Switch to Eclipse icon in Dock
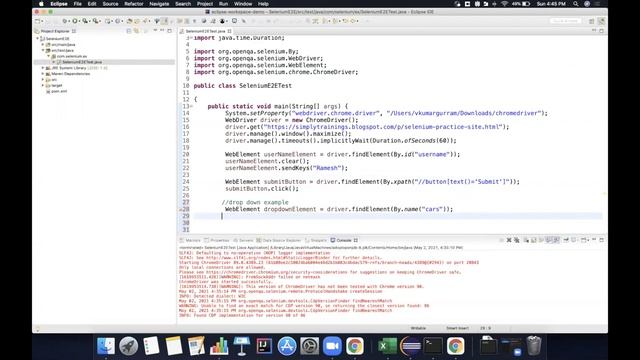 pyautogui.click(x=410, y=346)
